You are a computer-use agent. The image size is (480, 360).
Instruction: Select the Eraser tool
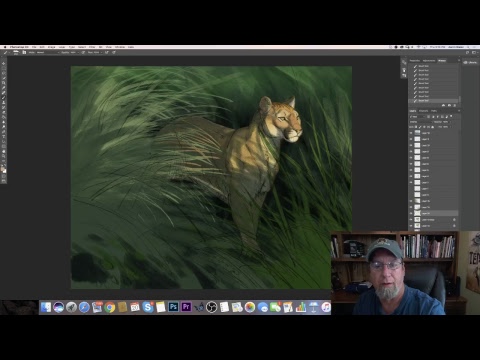(x=4, y=112)
